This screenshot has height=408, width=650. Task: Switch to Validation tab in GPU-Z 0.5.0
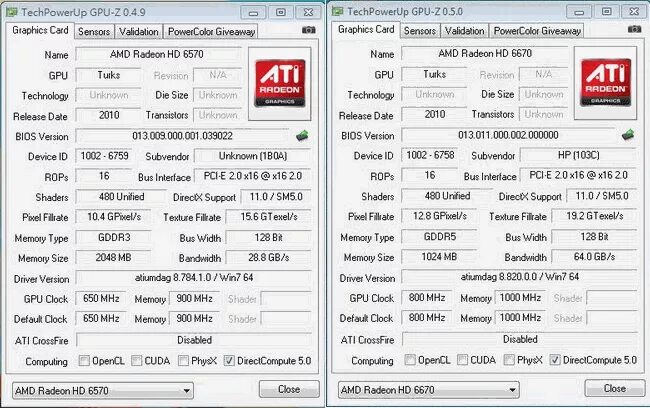(465, 31)
